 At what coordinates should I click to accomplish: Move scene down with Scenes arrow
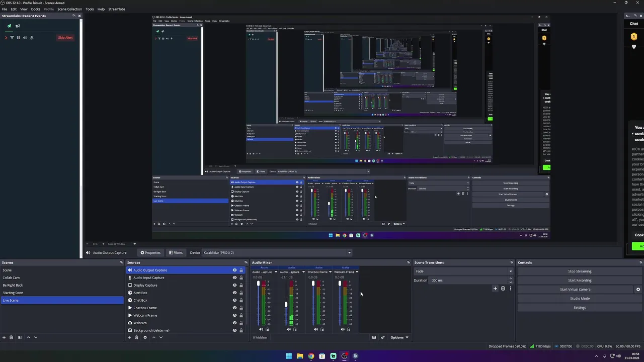tap(35, 337)
